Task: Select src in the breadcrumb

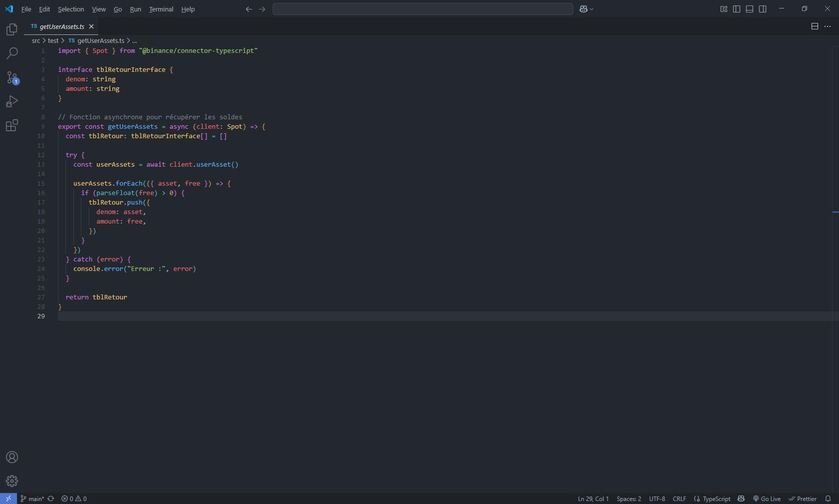Action: point(36,41)
